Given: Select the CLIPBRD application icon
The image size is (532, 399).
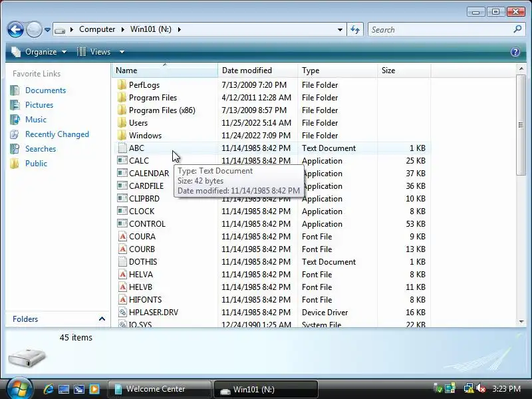Looking at the screenshot, I should [x=122, y=198].
